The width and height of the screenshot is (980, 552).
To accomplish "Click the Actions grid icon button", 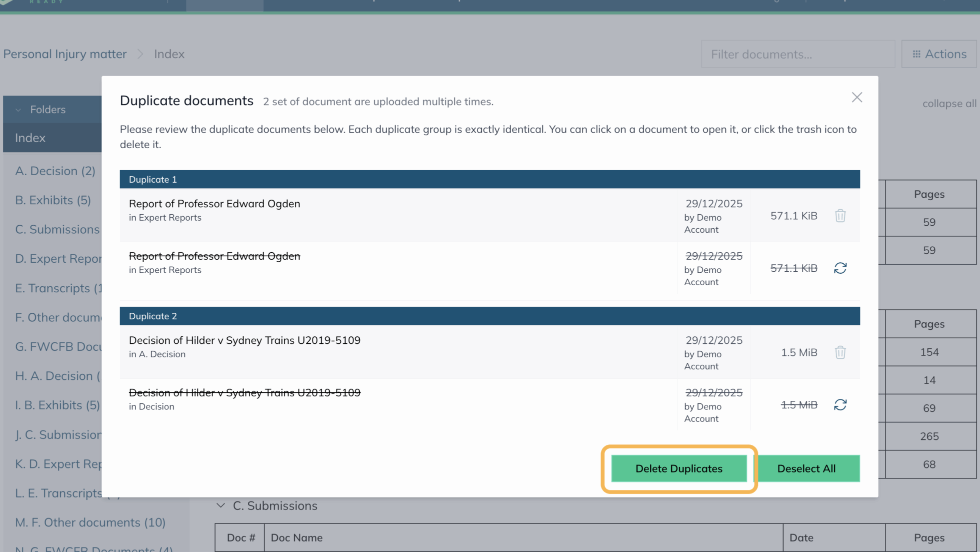I will point(939,54).
